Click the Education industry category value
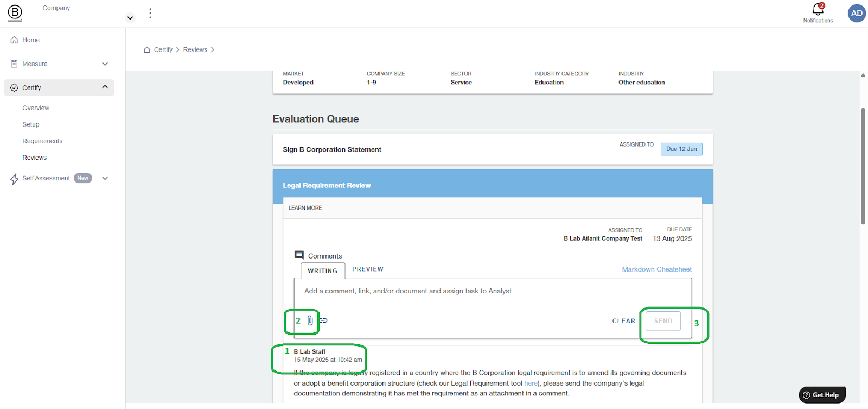The height and width of the screenshot is (409, 868). coord(549,83)
